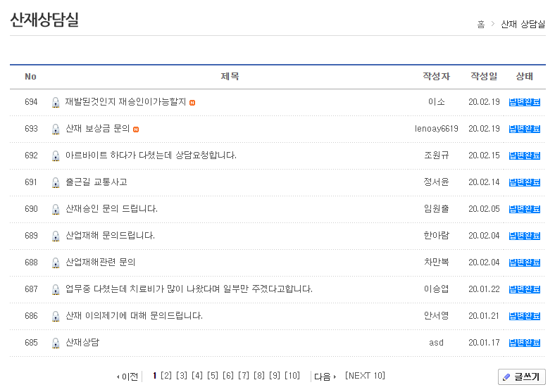Navigate to 홈 in the breadcrumb

point(480,25)
